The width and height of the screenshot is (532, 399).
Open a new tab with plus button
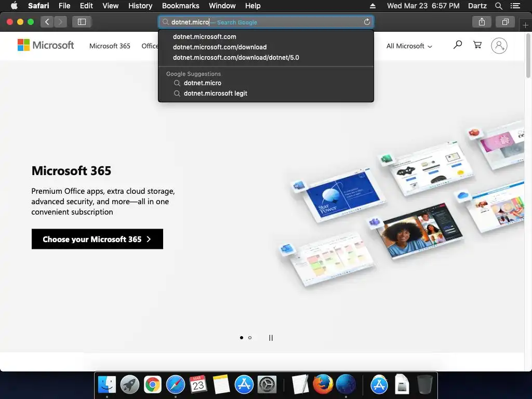tap(525, 25)
